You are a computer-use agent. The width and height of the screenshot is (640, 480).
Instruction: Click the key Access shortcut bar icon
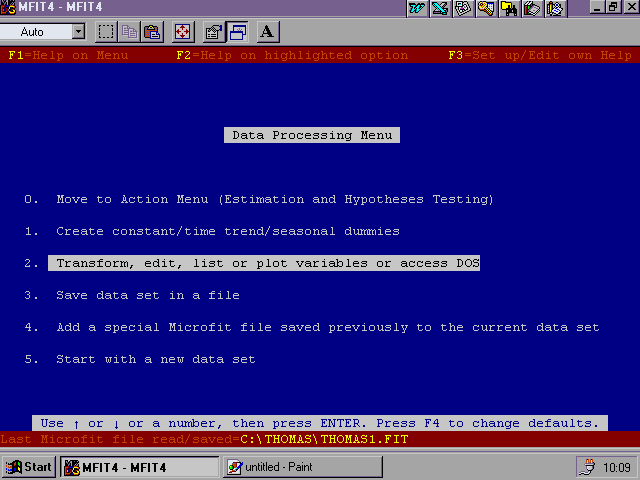click(x=486, y=8)
